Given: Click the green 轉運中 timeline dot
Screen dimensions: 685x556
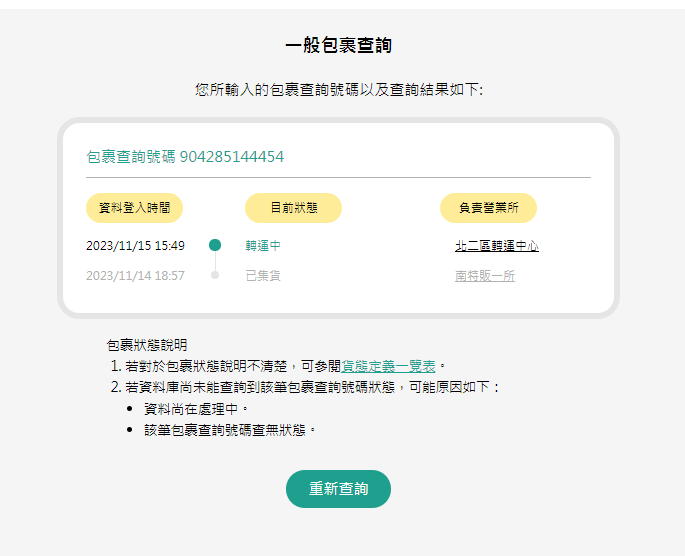Looking at the screenshot, I should pyautogui.click(x=215, y=245).
